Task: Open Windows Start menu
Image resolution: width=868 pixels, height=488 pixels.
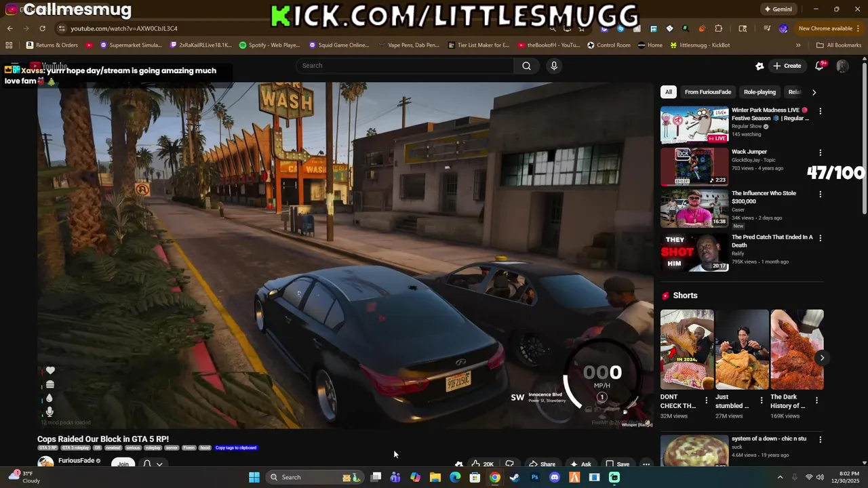Action: pos(254,477)
